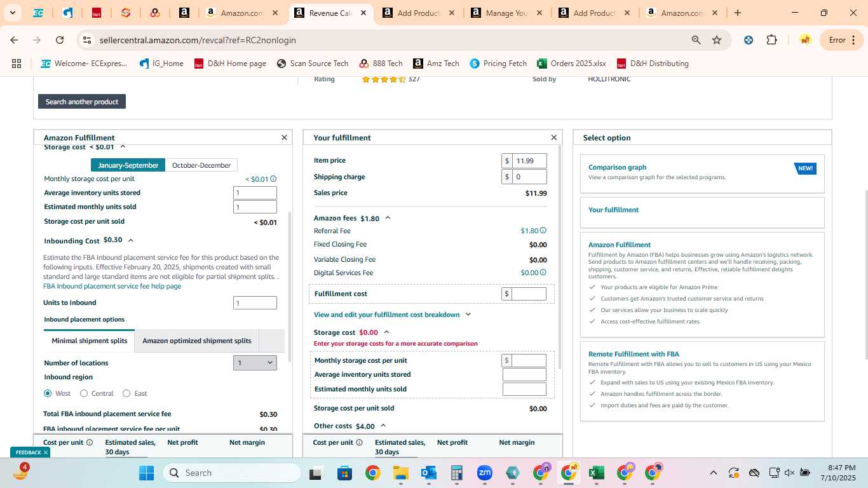This screenshot has height=488, width=868.
Task: Click Monthly storage cost per unit input in Your fulfillment
Action: [x=529, y=360]
